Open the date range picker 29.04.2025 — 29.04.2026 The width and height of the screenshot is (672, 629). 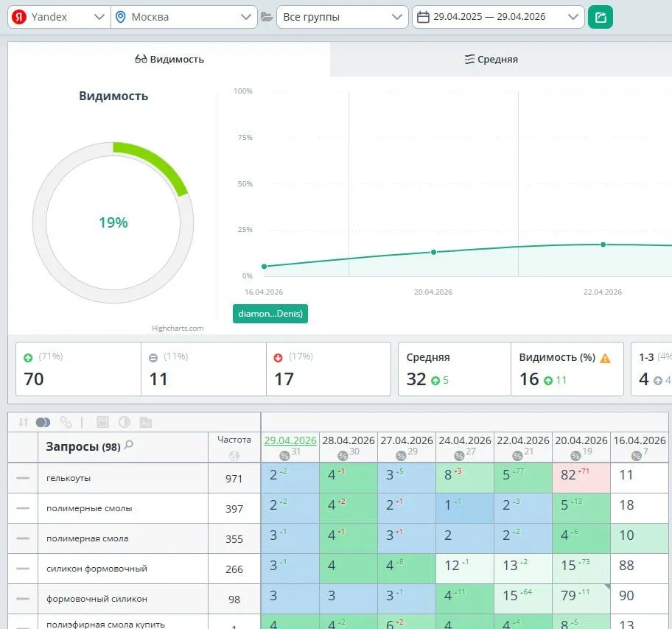(498, 17)
